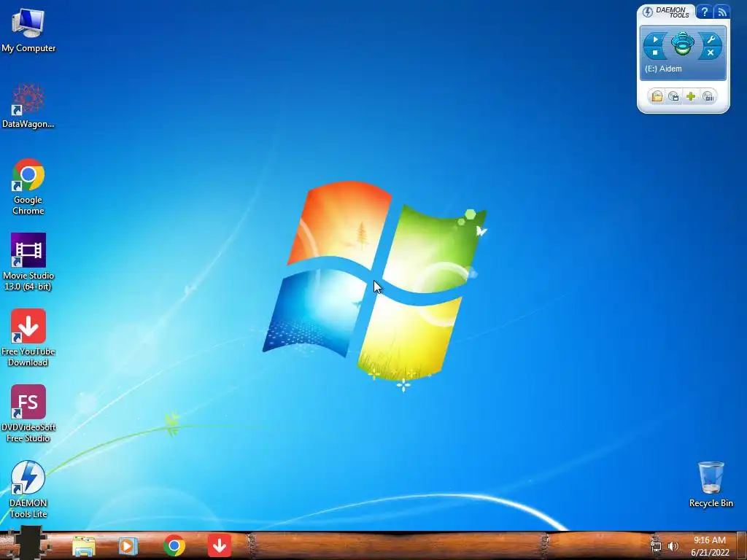Viewport: 747px width, 560px height.
Task: Open Windows Explorer from the taskbar
Action: pos(83,545)
